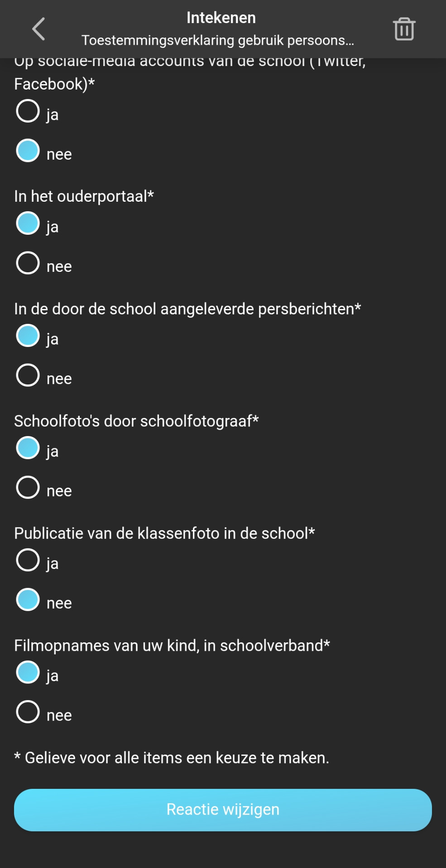This screenshot has height=868, width=446.
Task: Select 'ja' for social media accounts
Action: pyautogui.click(x=28, y=111)
